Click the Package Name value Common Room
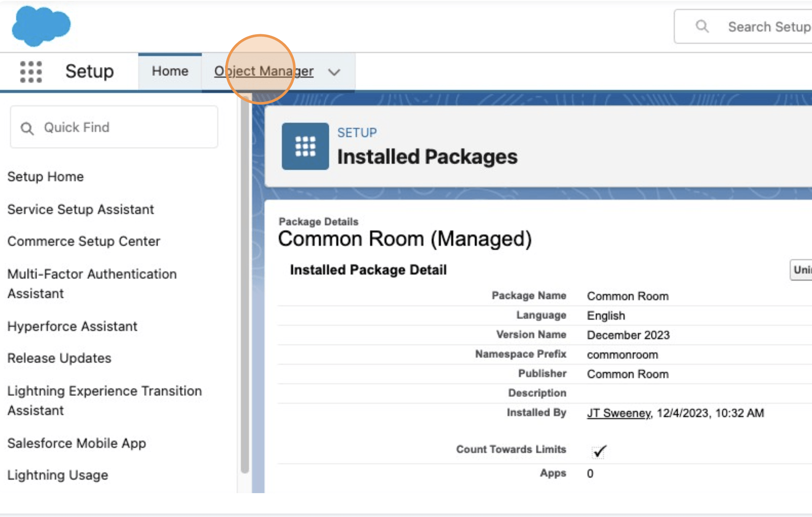 click(x=628, y=296)
